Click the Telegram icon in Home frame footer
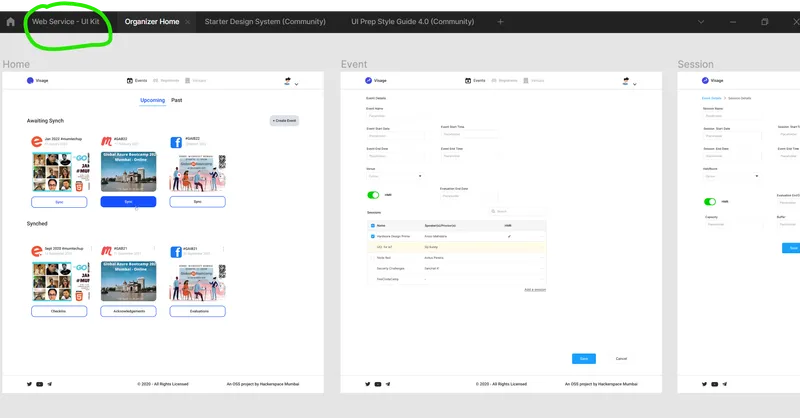Screen dimensions: 800x418 [x=50, y=384]
